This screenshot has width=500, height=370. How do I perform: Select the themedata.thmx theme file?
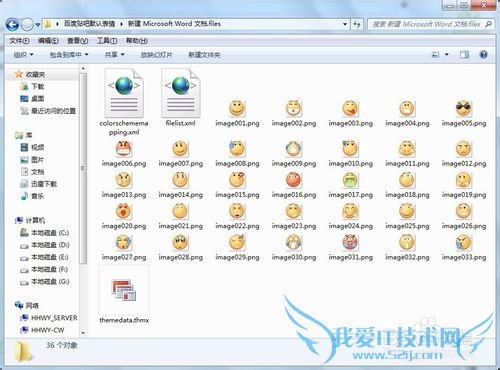click(124, 290)
